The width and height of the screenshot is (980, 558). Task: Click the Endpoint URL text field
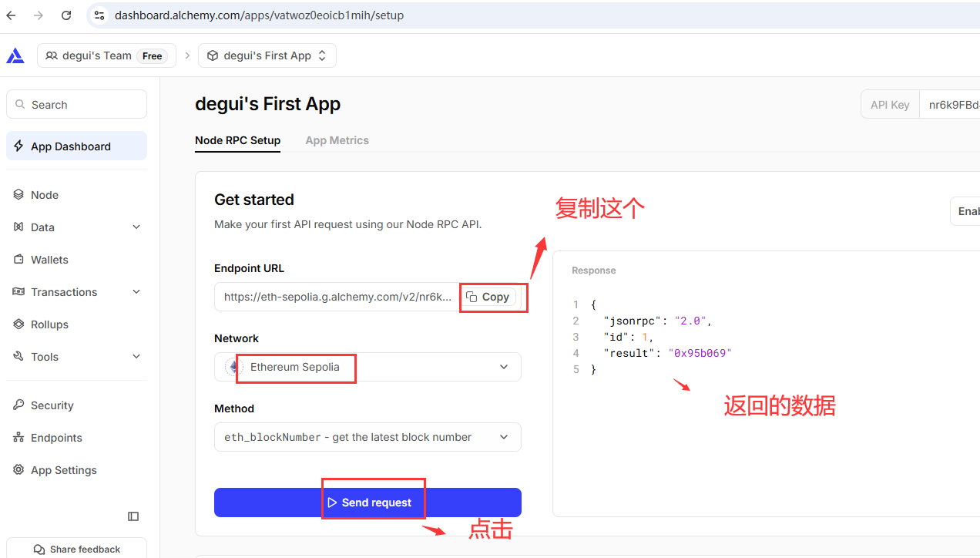tap(337, 297)
